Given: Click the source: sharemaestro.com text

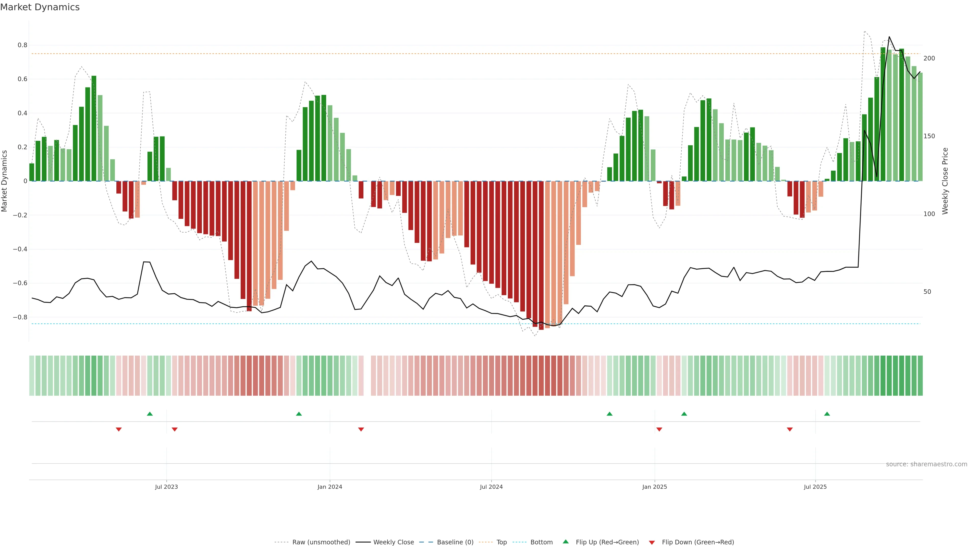Looking at the screenshot, I should coord(926,464).
